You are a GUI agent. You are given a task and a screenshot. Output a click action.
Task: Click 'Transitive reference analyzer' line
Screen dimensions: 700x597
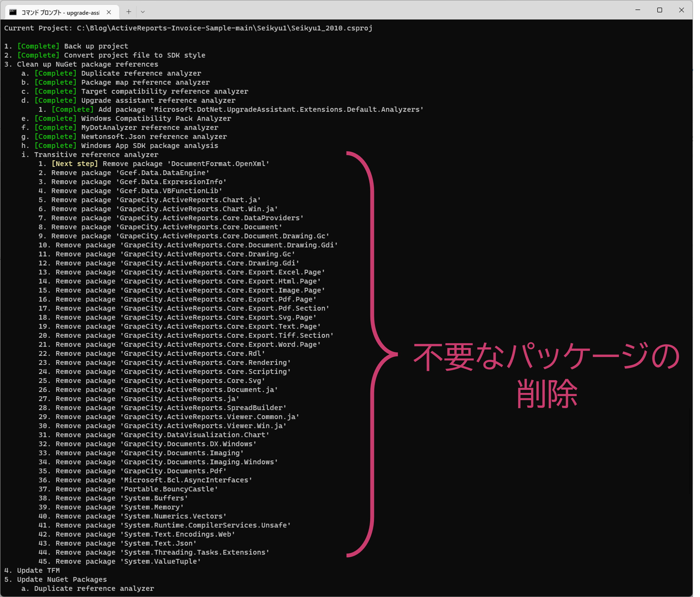click(x=90, y=155)
